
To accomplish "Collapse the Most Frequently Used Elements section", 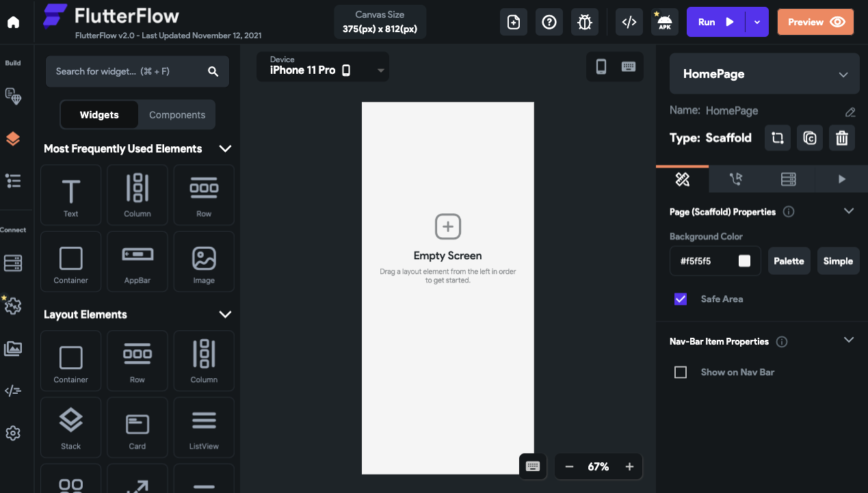I will pos(225,148).
